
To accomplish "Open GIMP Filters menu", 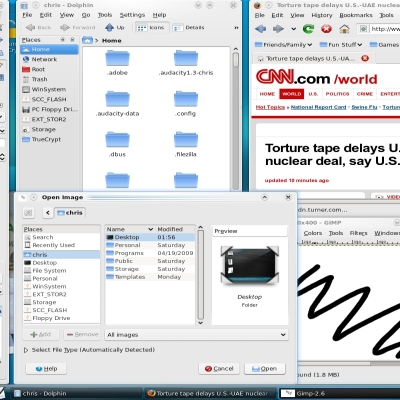I will pos(358,233).
